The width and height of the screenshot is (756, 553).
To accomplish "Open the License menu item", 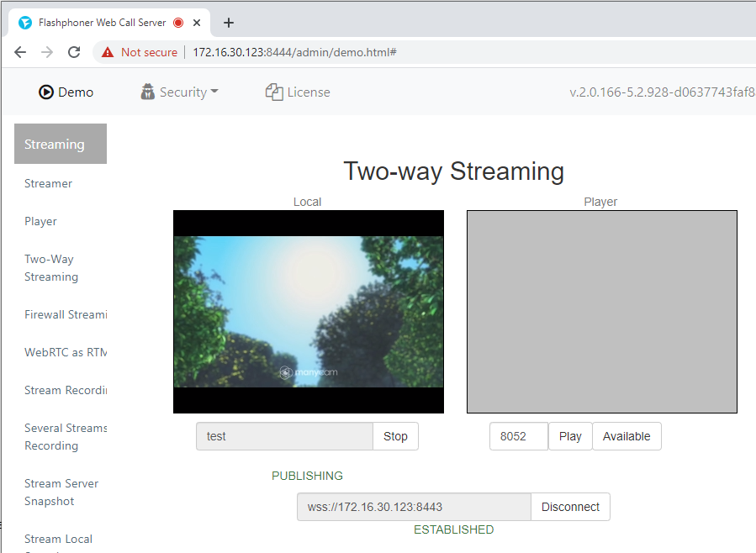I will pyautogui.click(x=298, y=92).
